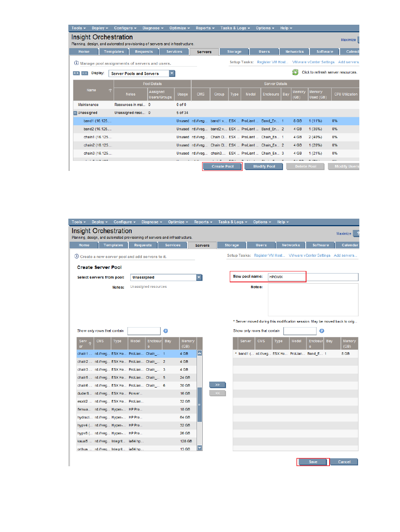
Task: Click Save button in Create Server Pool
Action: [313, 462]
